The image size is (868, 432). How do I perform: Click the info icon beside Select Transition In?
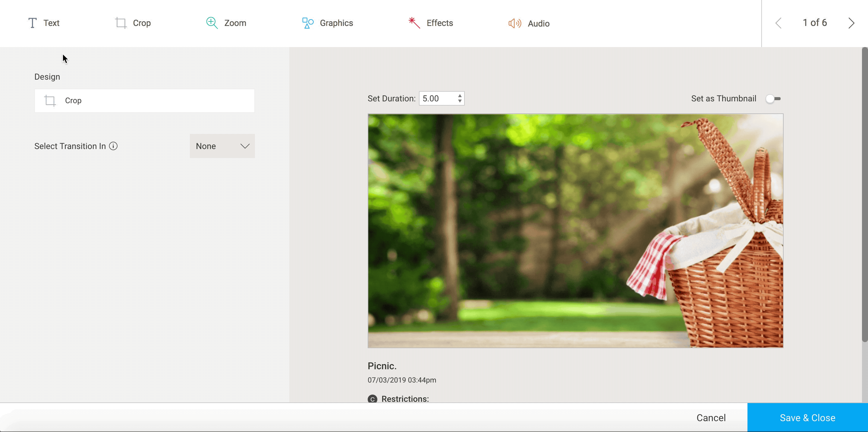[113, 146]
